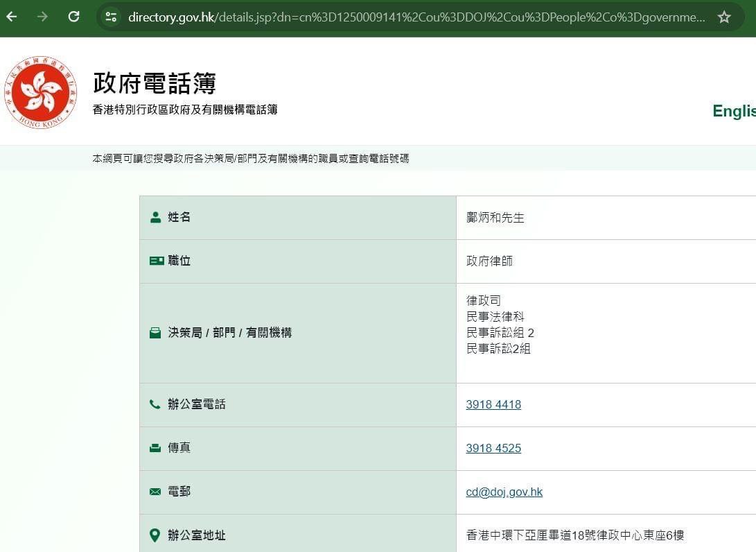Click the department line 律政司
This screenshot has height=552, width=756.
pos(484,300)
